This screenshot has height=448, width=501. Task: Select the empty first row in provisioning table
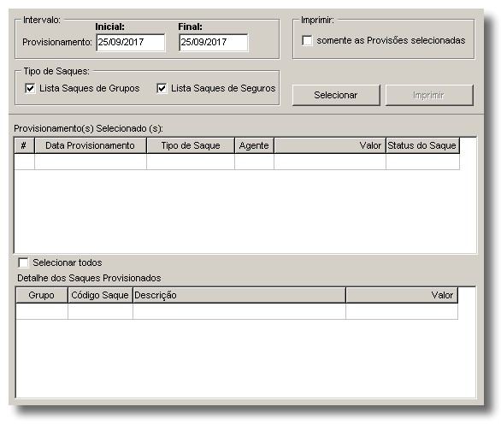[x=237, y=162]
